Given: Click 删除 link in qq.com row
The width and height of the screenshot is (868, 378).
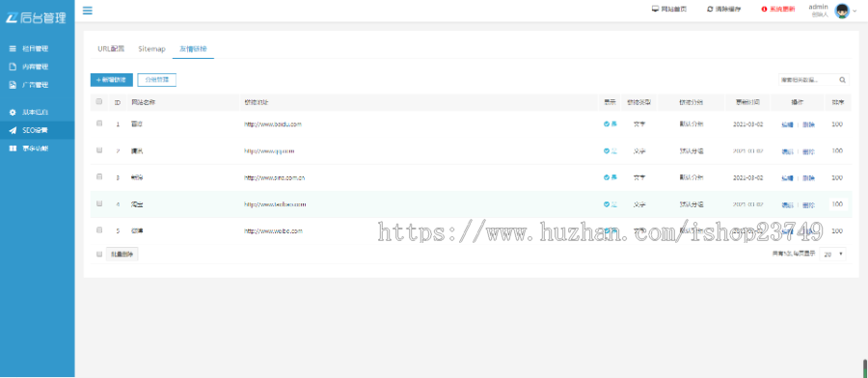Looking at the screenshot, I should click(x=809, y=151).
